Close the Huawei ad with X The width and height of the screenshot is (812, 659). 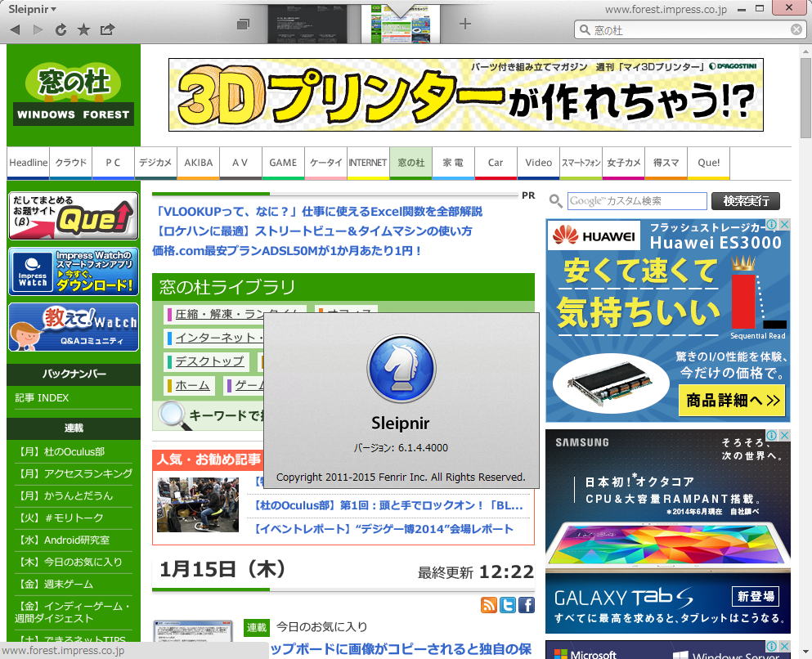tap(784, 224)
